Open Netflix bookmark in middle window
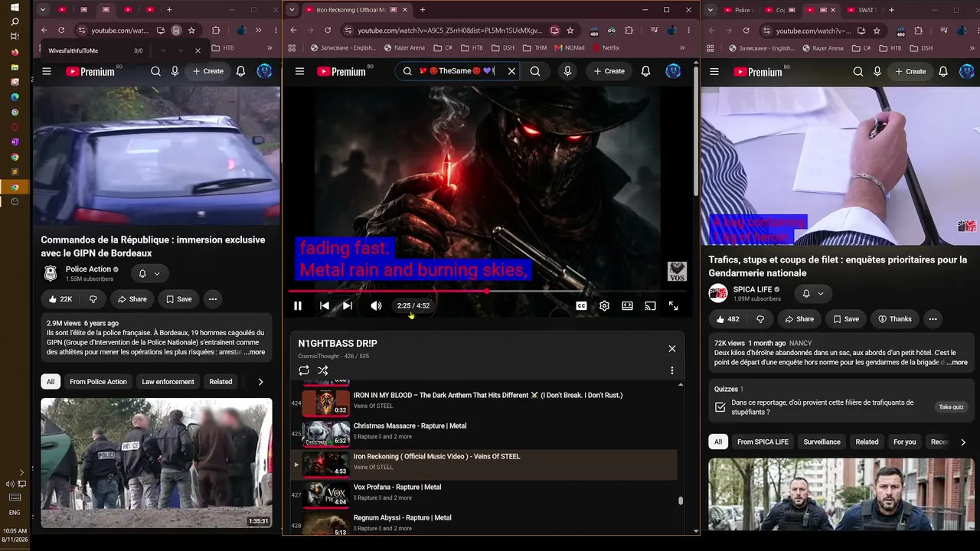This screenshot has width=980, height=551. coord(606,47)
